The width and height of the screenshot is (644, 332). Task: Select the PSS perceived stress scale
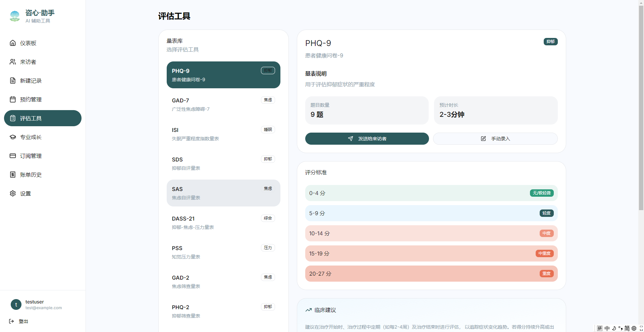(x=223, y=252)
